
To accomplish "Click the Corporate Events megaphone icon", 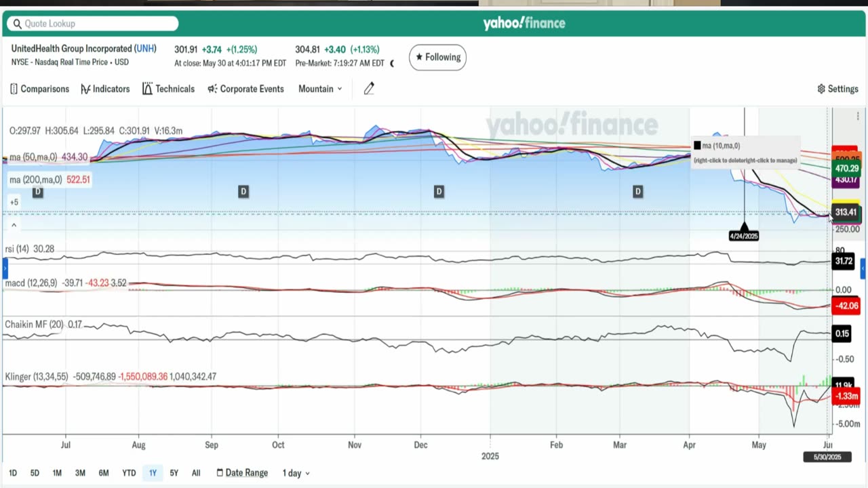I will (x=212, y=89).
